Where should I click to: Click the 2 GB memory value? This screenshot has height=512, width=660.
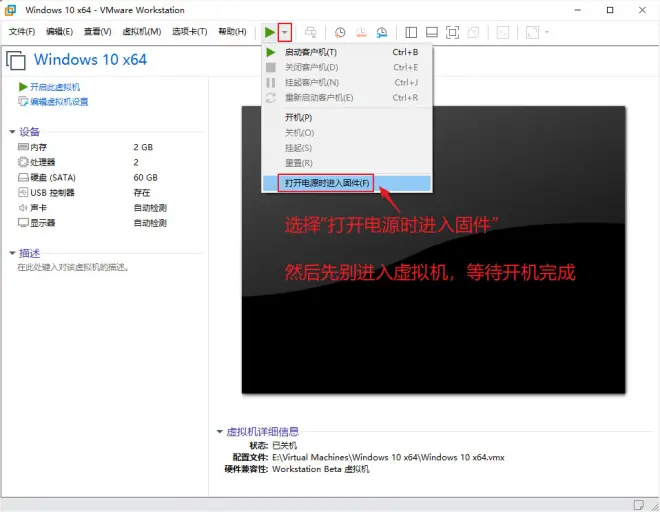(143, 147)
